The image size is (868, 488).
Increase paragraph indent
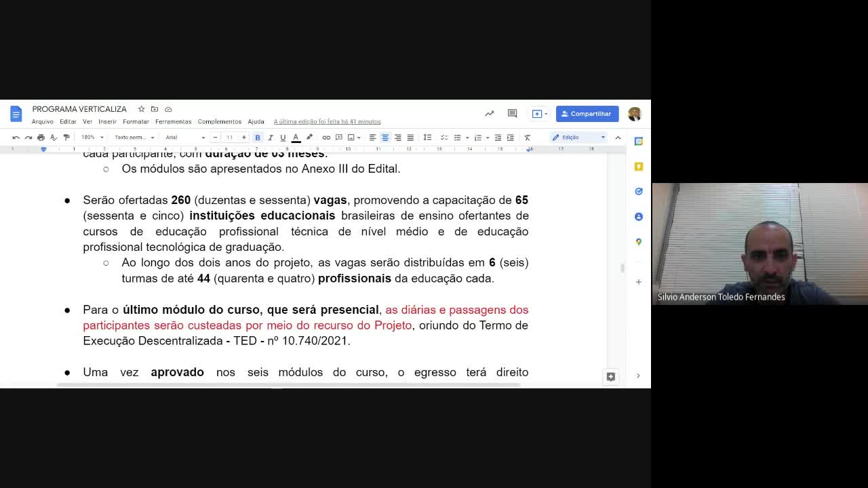point(511,138)
